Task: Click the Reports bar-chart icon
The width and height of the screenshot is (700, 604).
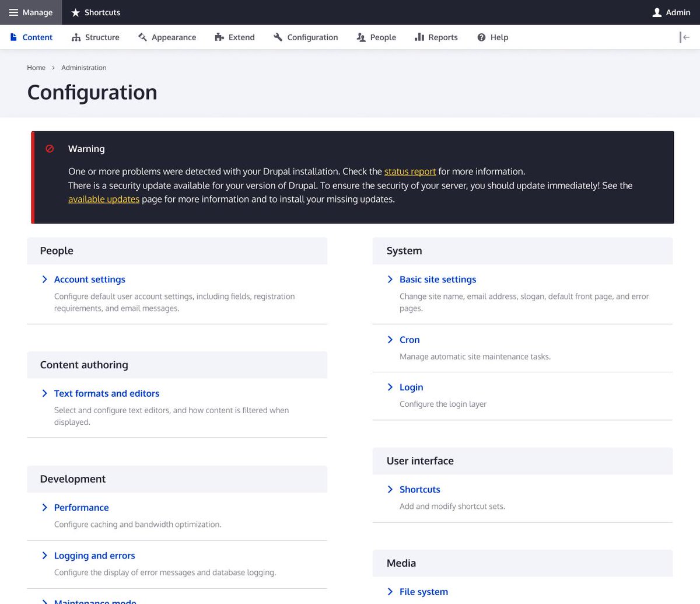Action: (x=419, y=37)
